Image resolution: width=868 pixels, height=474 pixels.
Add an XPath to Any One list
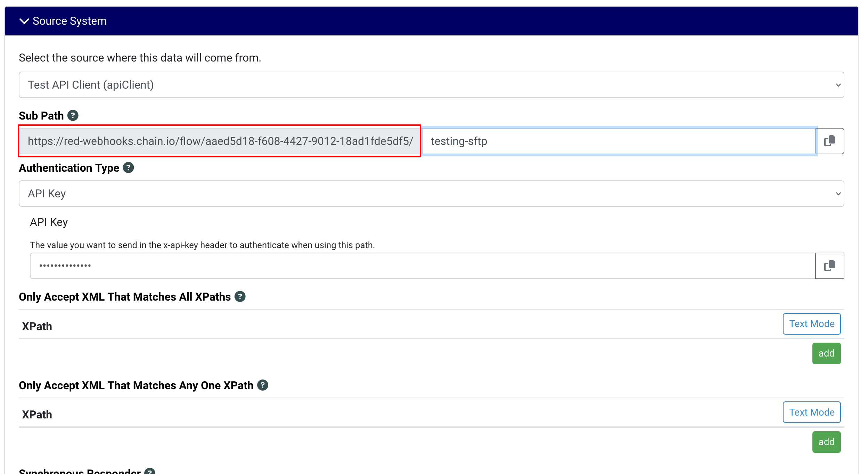click(826, 442)
